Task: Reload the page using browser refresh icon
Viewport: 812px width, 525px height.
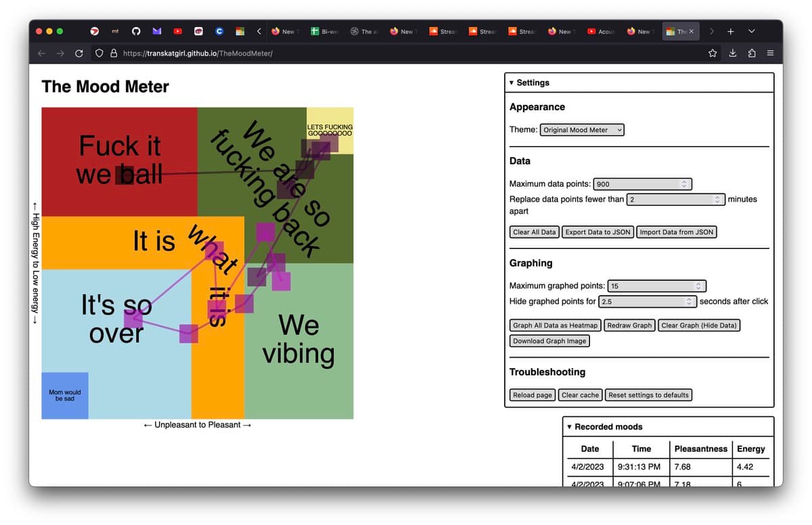Action: 79,53
